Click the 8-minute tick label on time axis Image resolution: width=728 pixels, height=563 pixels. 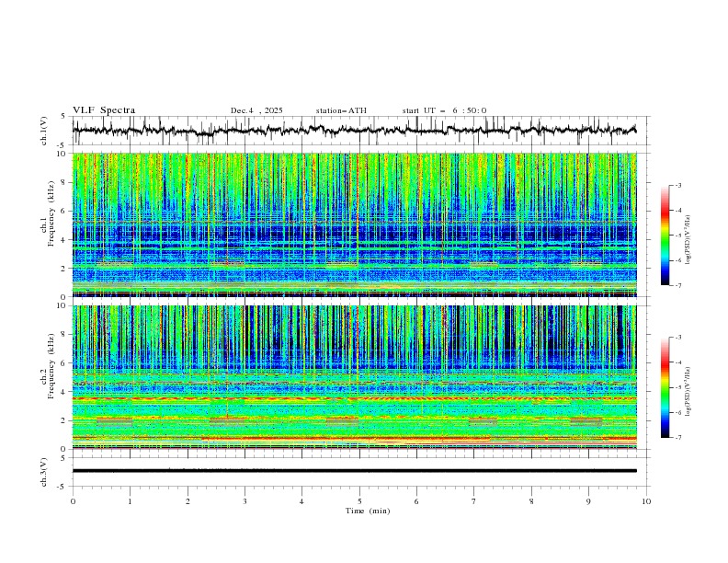[x=531, y=501]
